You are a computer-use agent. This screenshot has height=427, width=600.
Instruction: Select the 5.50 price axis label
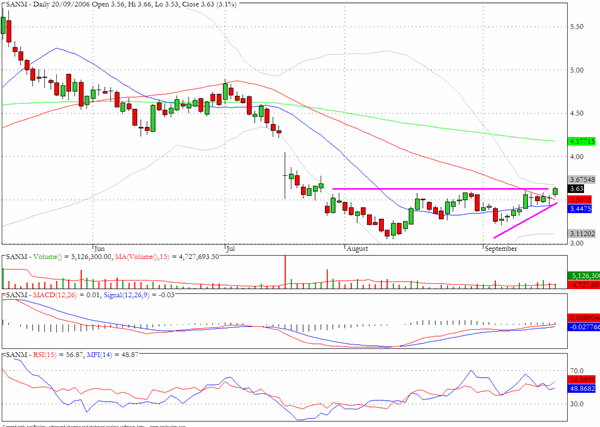576,27
